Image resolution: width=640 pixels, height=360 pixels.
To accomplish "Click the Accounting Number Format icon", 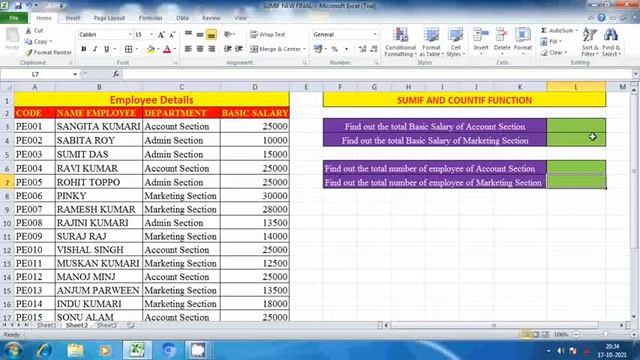I will click(x=318, y=49).
